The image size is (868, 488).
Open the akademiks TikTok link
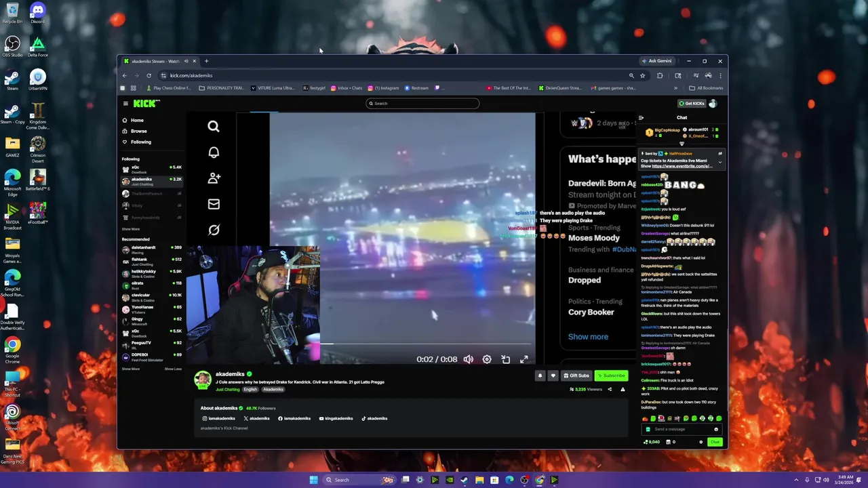coord(374,418)
